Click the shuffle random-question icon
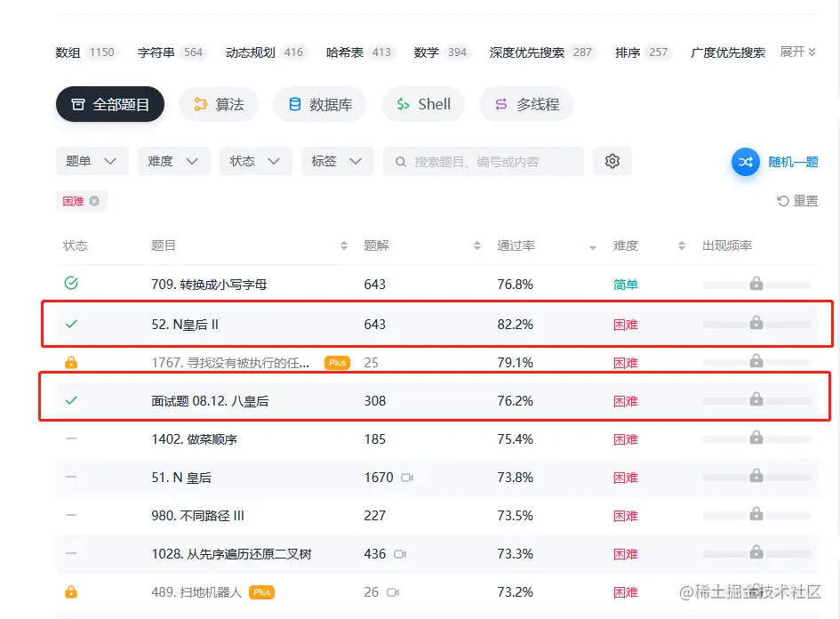The image size is (840, 619). tap(745, 161)
